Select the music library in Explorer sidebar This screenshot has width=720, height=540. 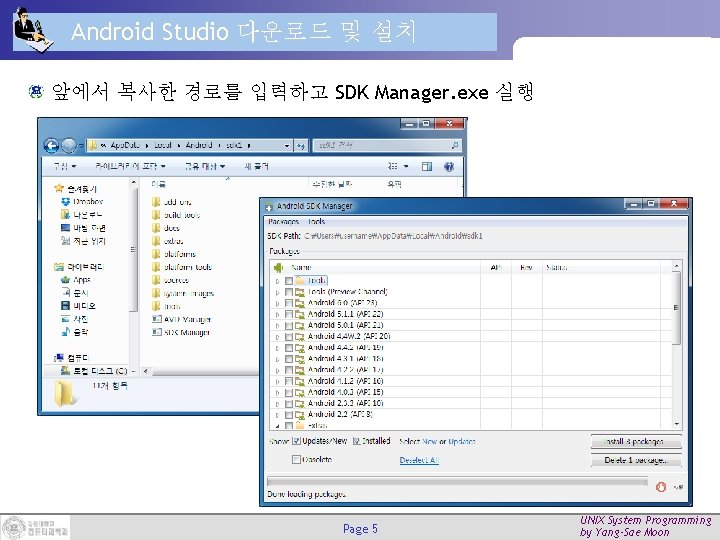(75, 332)
